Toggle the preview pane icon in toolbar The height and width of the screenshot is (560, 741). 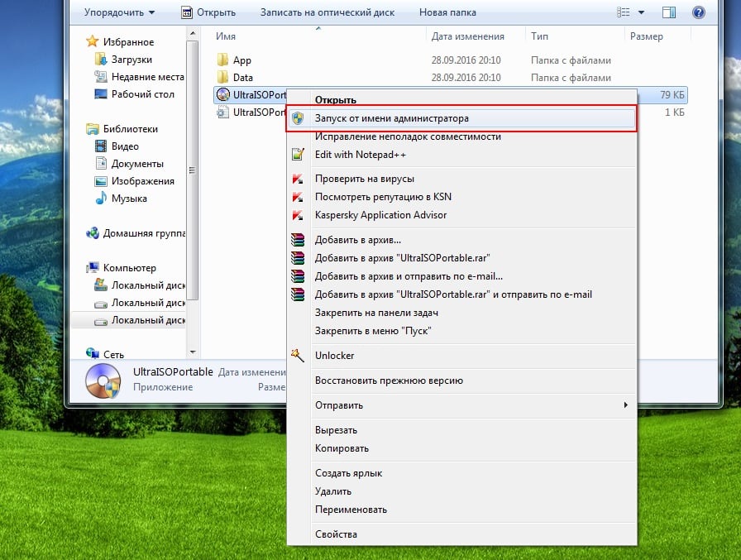[670, 12]
